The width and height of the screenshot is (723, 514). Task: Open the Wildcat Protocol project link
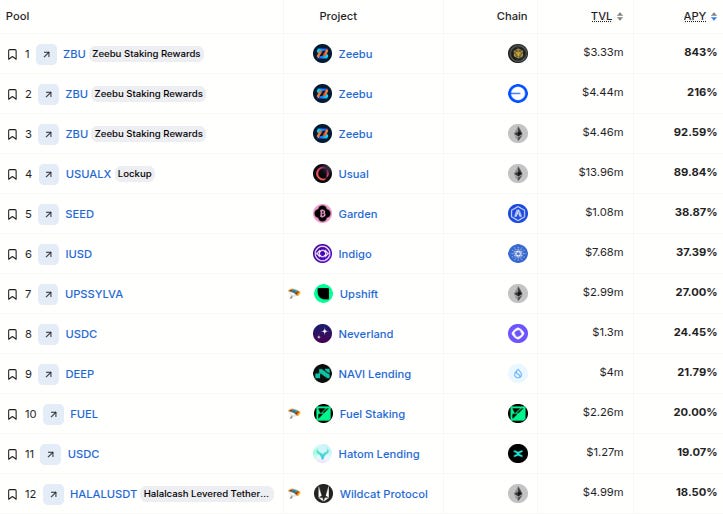384,494
